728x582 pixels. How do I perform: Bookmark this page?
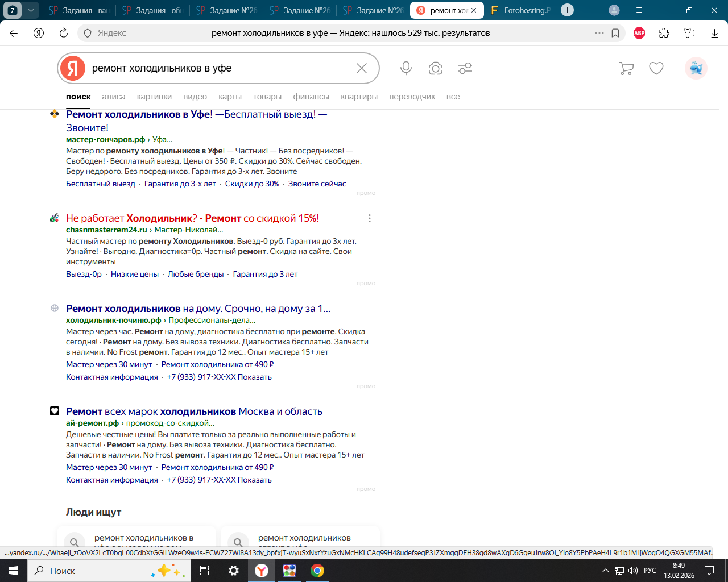point(615,33)
